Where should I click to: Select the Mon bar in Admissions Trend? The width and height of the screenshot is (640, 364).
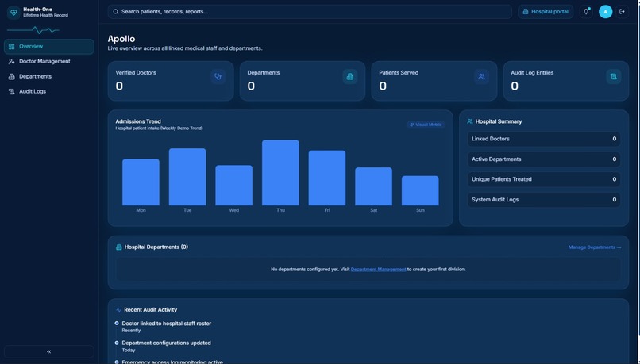tap(141, 182)
